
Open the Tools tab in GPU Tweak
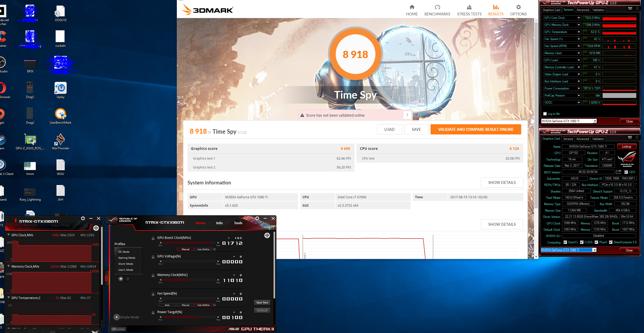(238, 223)
